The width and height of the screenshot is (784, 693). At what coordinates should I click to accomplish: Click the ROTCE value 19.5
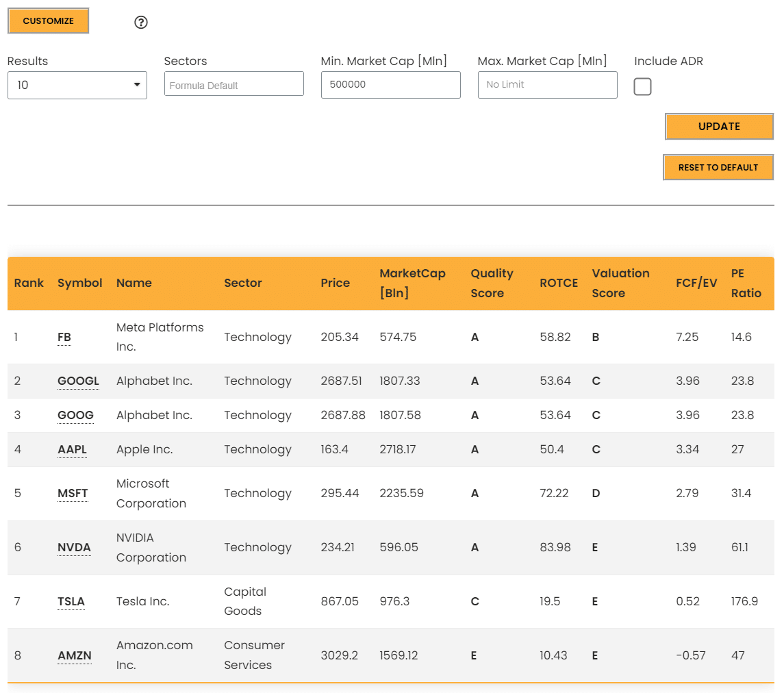point(550,601)
